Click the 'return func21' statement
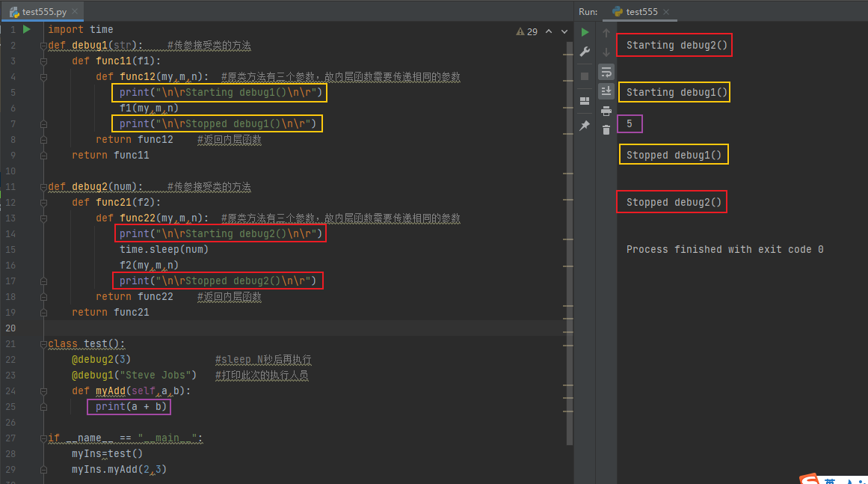The width and height of the screenshot is (868, 484). click(110, 313)
